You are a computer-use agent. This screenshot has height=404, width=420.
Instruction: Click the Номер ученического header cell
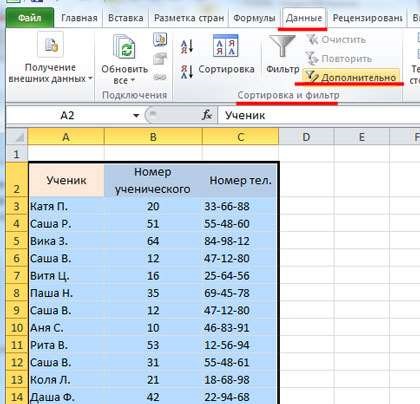pyautogui.click(x=153, y=180)
